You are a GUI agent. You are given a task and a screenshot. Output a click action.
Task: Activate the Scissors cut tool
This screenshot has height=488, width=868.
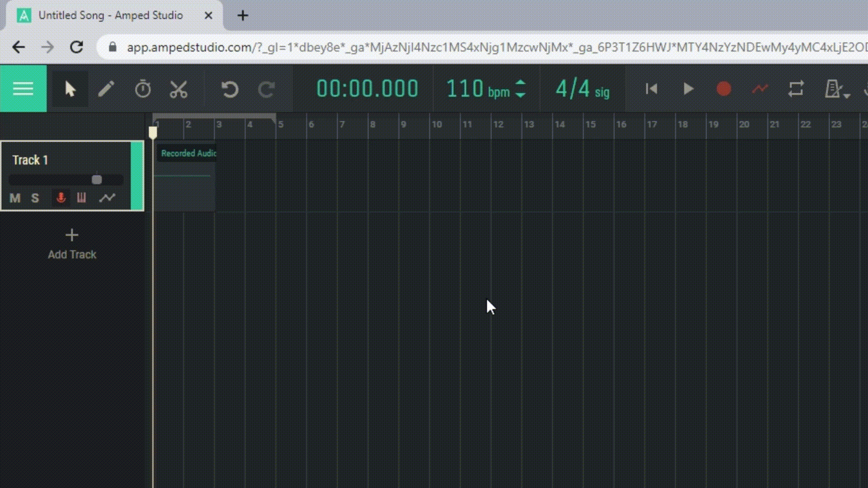[x=179, y=89]
